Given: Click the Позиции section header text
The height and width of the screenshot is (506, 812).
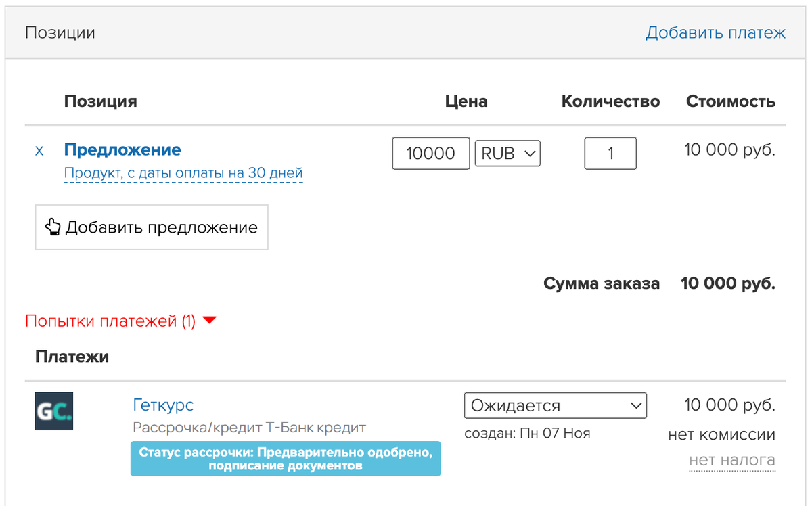Looking at the screenshot, I should [60, 32].
